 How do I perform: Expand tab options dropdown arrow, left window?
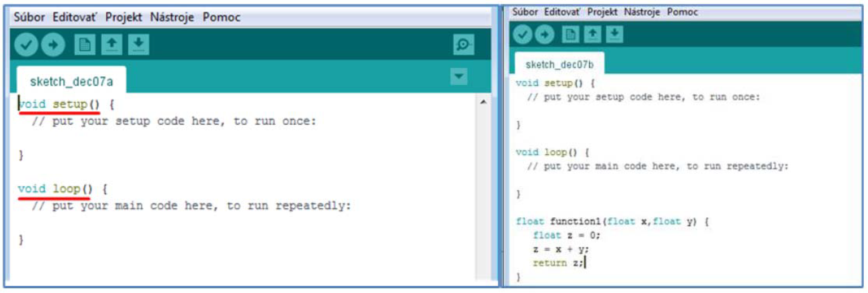459,76
